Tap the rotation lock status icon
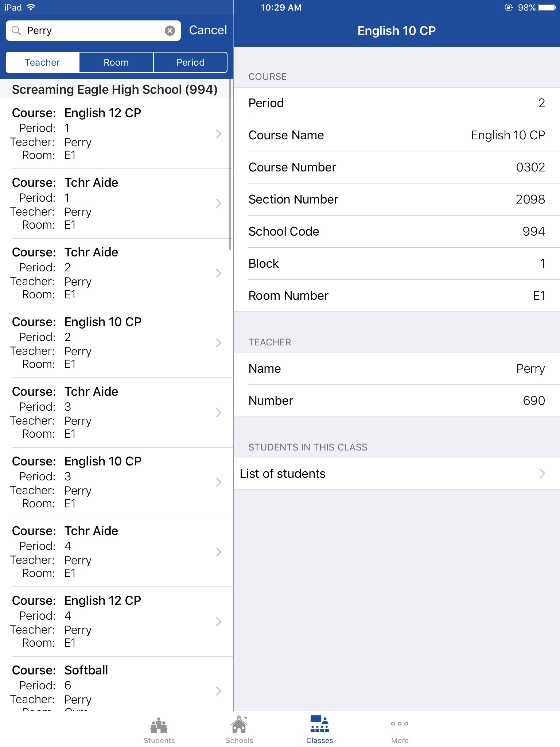The image size is (560, 747). coord(509,8)
